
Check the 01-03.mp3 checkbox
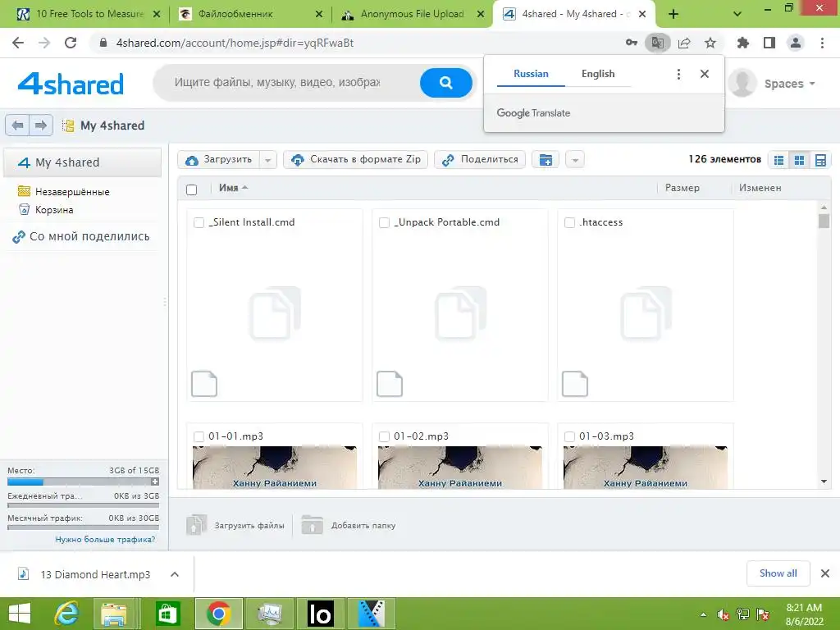click(569, 436)
